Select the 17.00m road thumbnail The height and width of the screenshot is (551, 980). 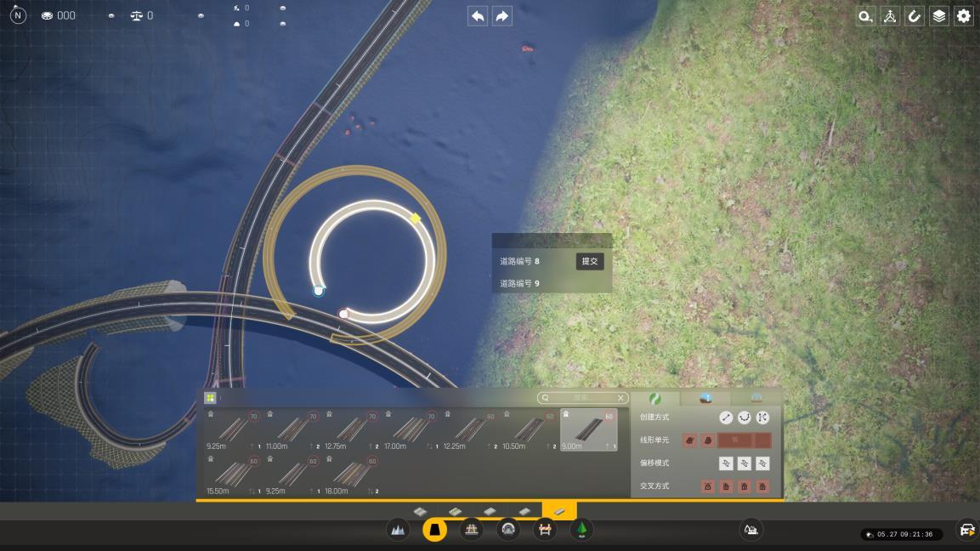pos(409,430)
